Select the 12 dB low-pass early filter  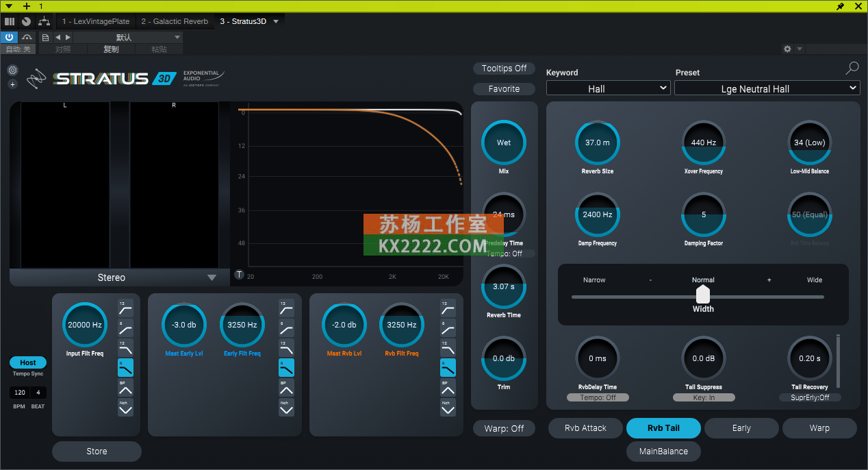[x=286, y=347]
